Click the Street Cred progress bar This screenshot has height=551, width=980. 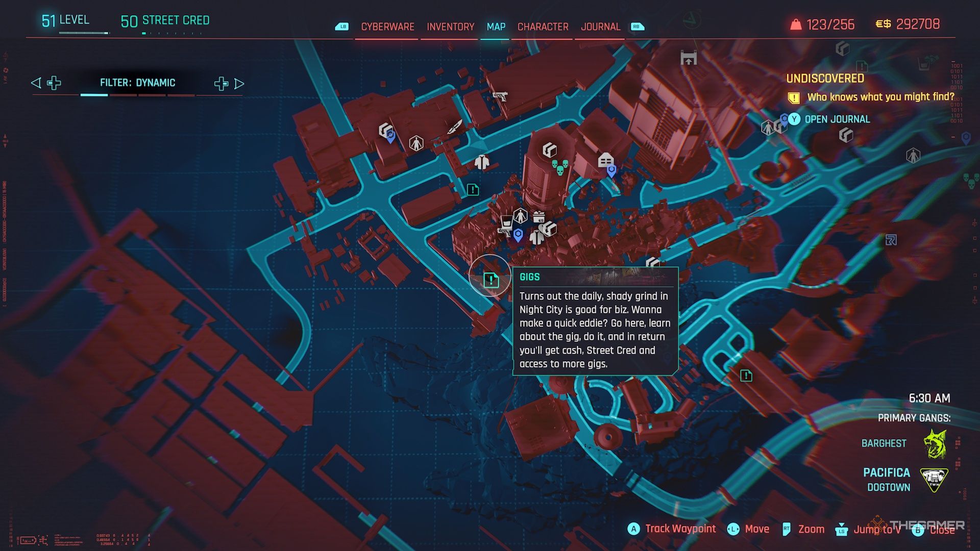(x=171, y=34)
